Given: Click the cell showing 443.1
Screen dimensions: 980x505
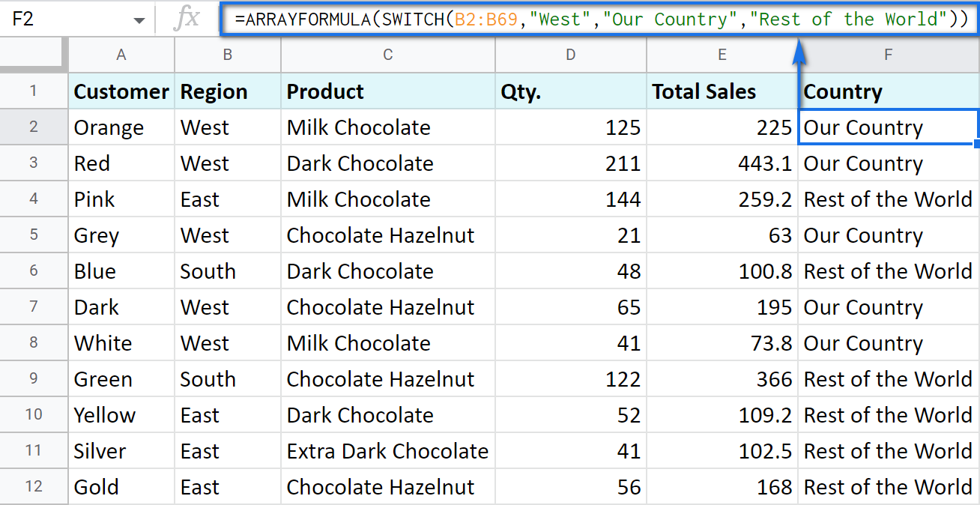Looking at the screenshot, I should [x=721, y=163].
